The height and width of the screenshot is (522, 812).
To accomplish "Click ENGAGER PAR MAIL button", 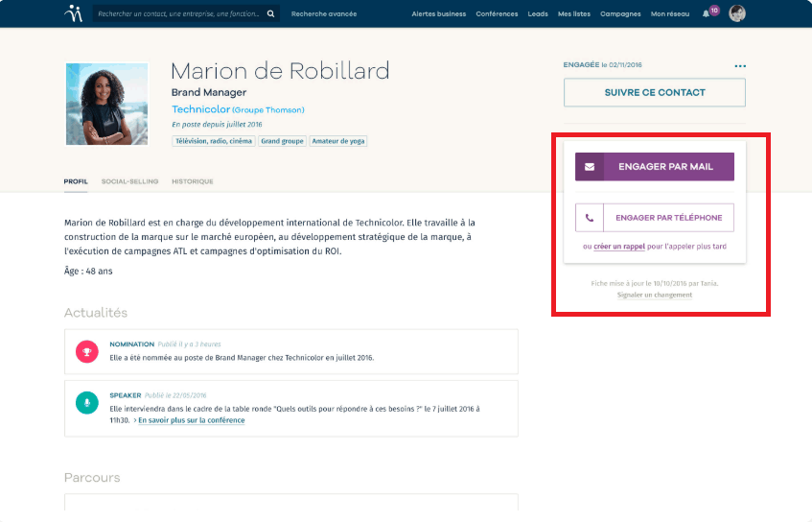I will coord(655,166).
